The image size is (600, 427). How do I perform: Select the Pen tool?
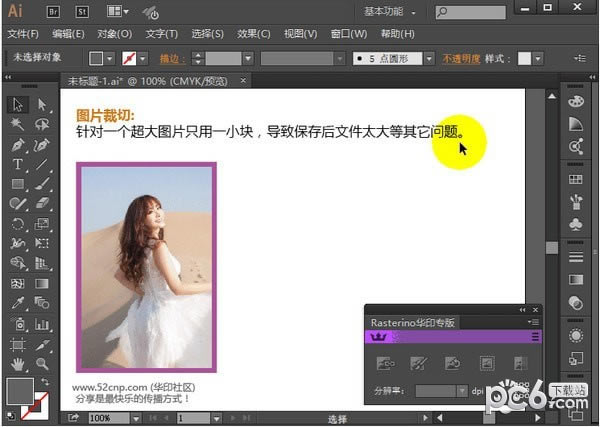[x=18, y=145]
